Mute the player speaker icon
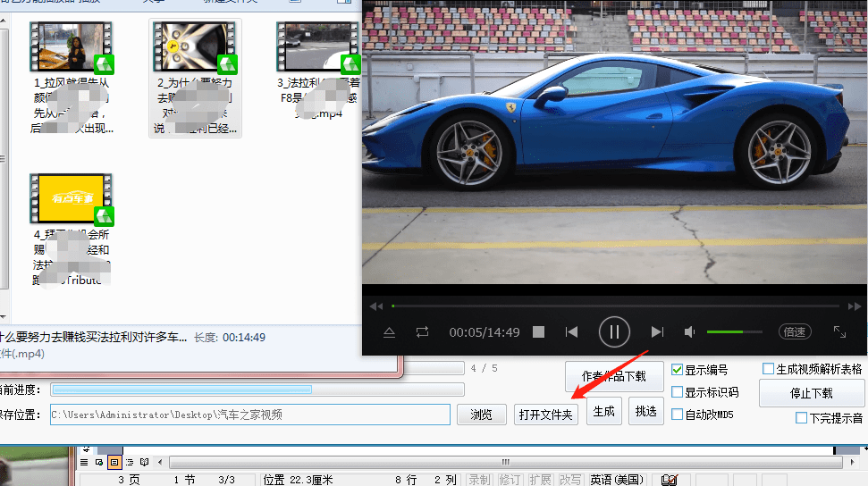The height and width of the screenshot is (486, 868). [689, 332]
